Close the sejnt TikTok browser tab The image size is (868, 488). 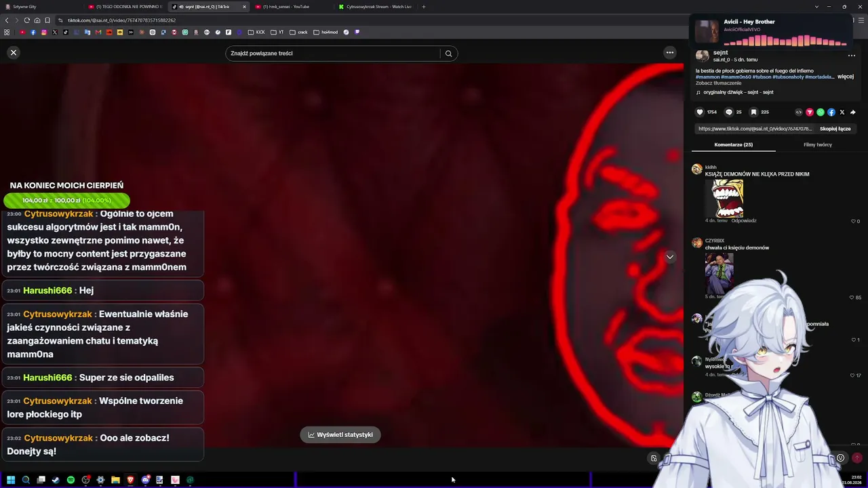pos(245,7)
